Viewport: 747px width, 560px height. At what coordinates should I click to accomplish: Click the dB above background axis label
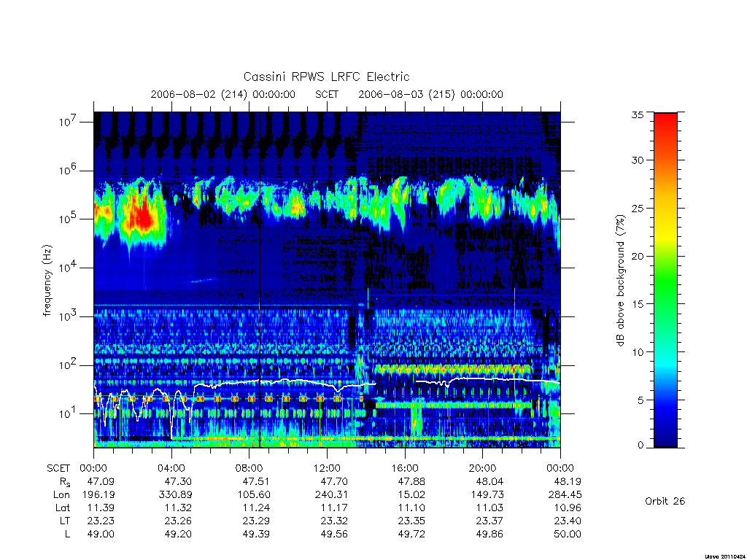coord(620,280)
